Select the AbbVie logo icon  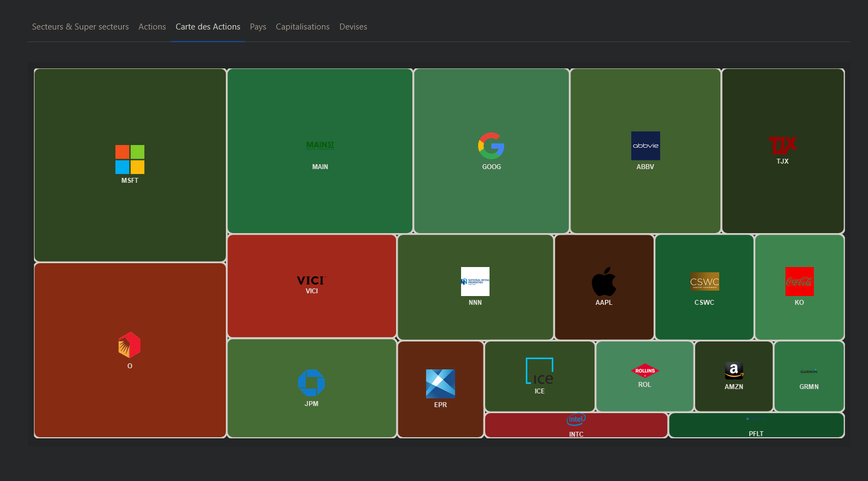[645, 146]
